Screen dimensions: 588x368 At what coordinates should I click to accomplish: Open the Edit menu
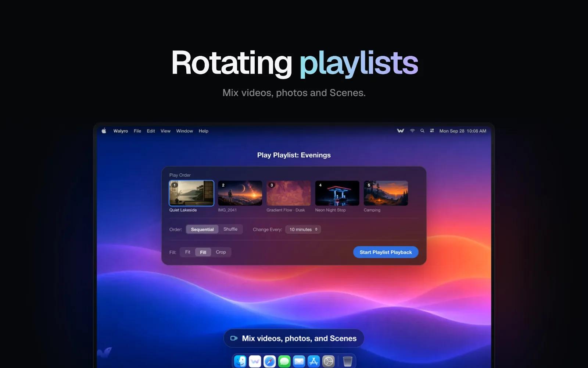[151, 131]
